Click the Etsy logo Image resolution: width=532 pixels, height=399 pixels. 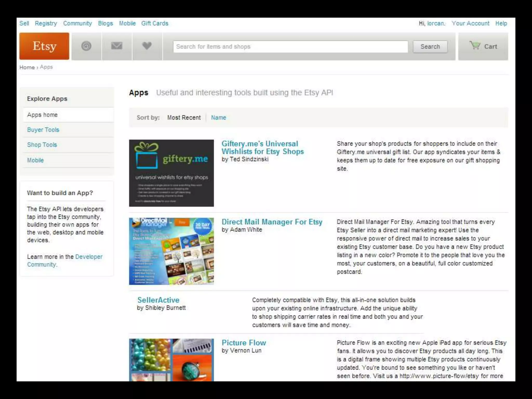click(44, 46)
